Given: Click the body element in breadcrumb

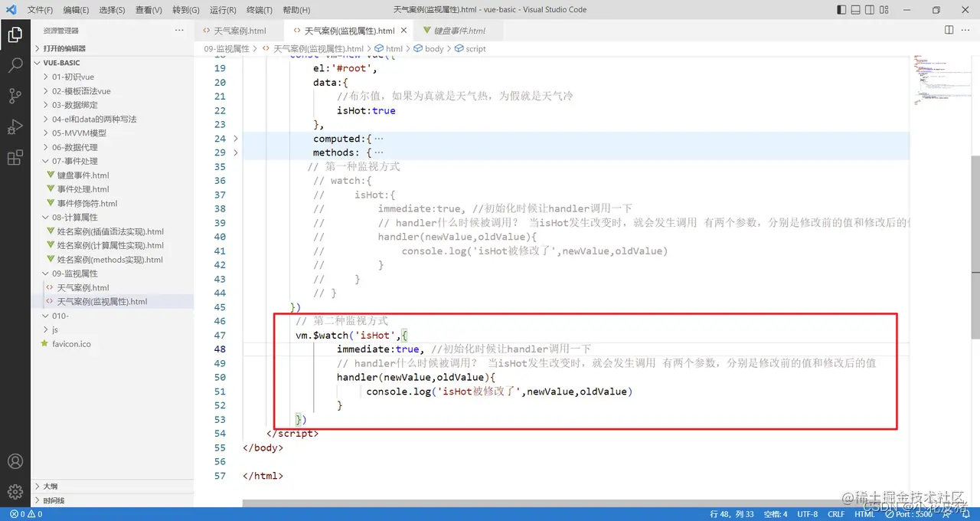Looking at the screenshot, I should click(429, 48).
